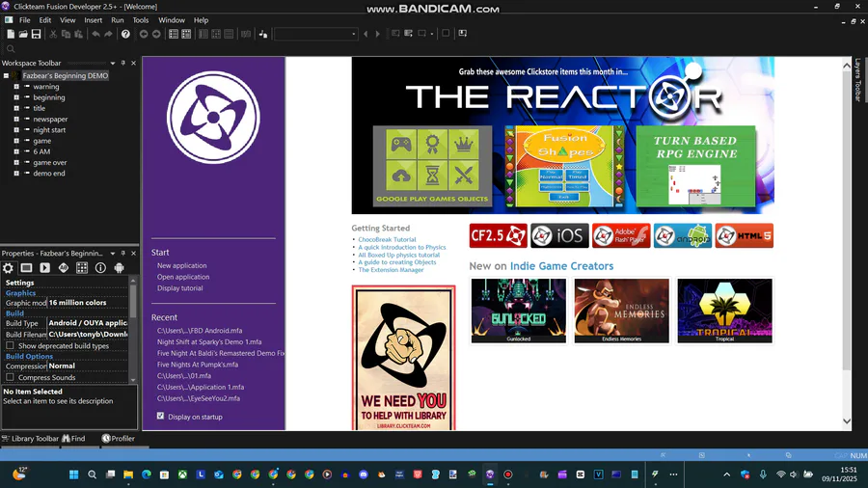Open Help contents question mark icon
Image resolution: width=868 pixels, height=488 pixels.
(125, 34)
